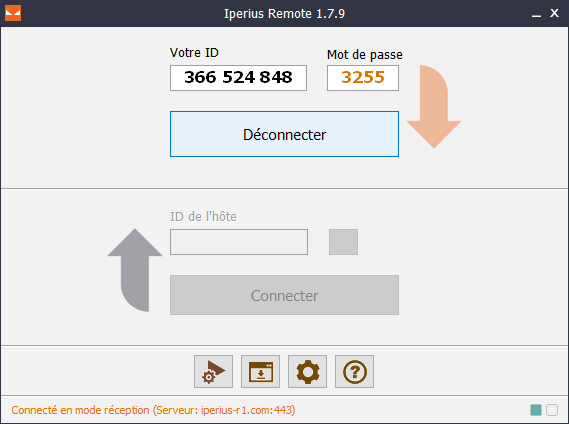Click the Iperius Remote 1.7.9 title text
The height and width of the screenshot is (424, 569).
pos(284,13)
